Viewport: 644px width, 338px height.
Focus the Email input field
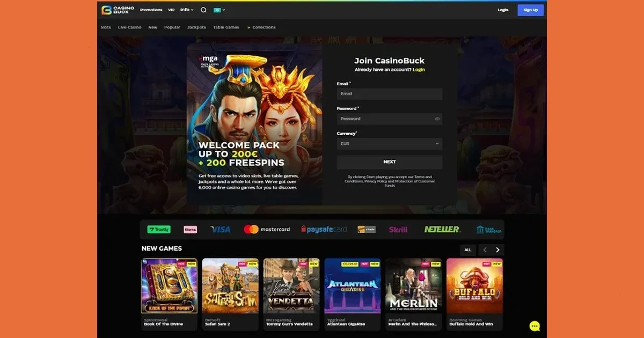[x=390, y=94]
